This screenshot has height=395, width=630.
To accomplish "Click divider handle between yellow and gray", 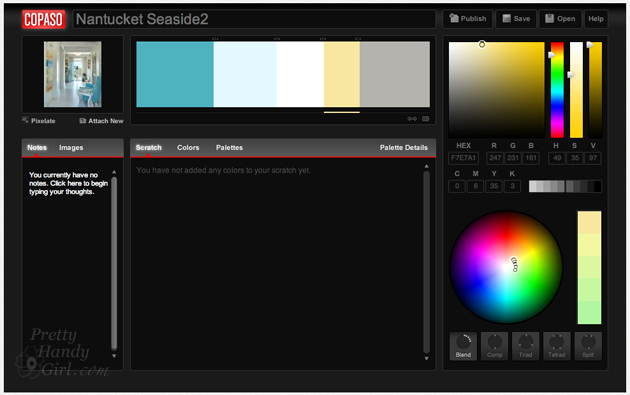I will pos(358,39).
